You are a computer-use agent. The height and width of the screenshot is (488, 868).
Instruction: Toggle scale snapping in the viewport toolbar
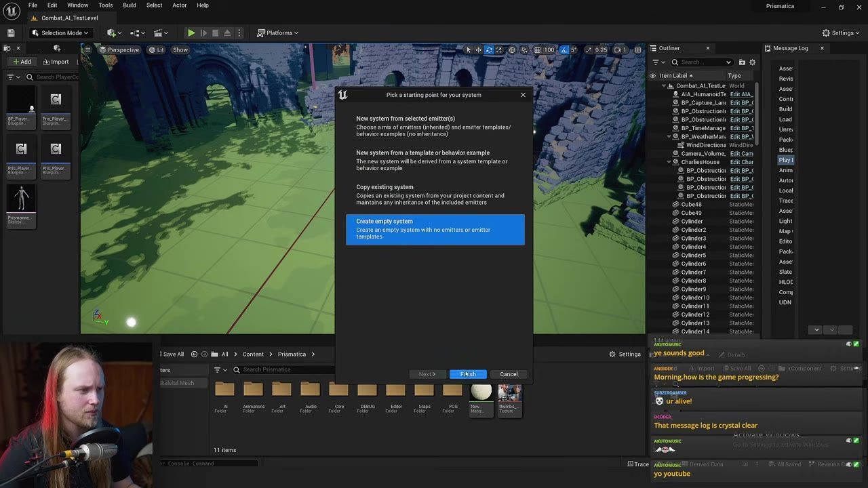pos(589,49)
